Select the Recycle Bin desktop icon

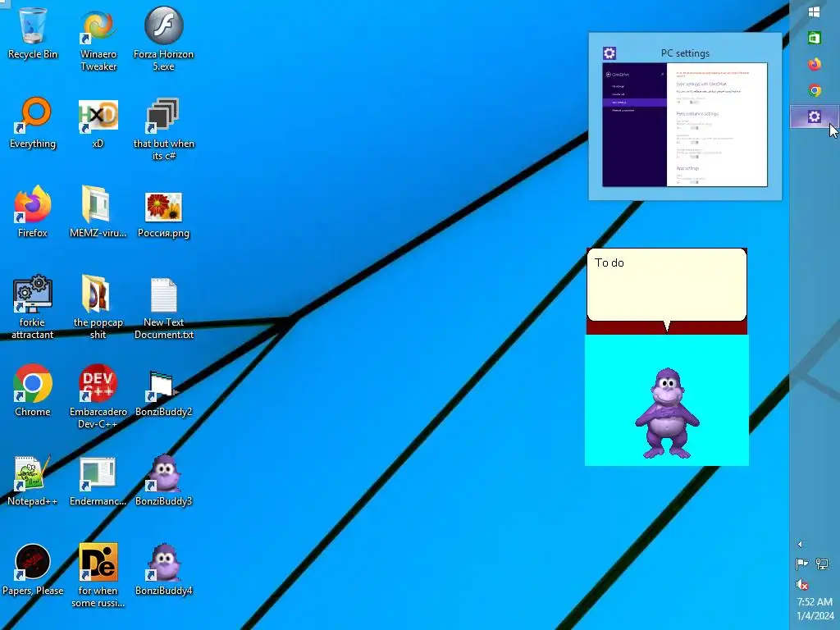pyautogui.click(x=33, y=34)
